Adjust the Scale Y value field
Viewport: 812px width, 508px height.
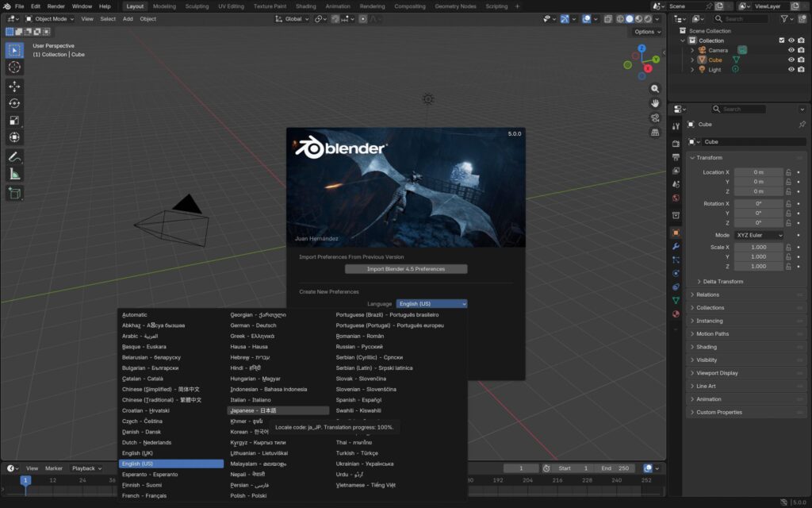point(759,256)
